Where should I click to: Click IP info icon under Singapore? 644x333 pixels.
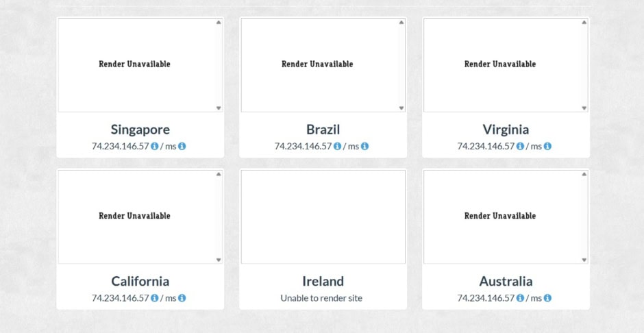click(x=155, y=146)
